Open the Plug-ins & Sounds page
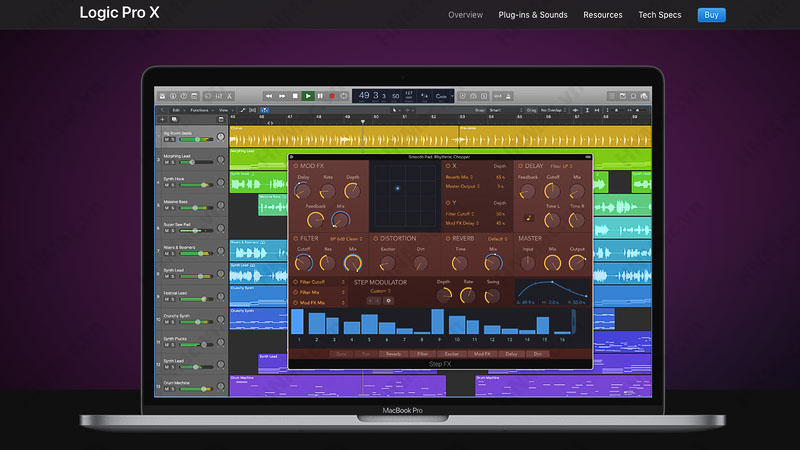The height and width of the screenshot is (450, 800). 533,15
